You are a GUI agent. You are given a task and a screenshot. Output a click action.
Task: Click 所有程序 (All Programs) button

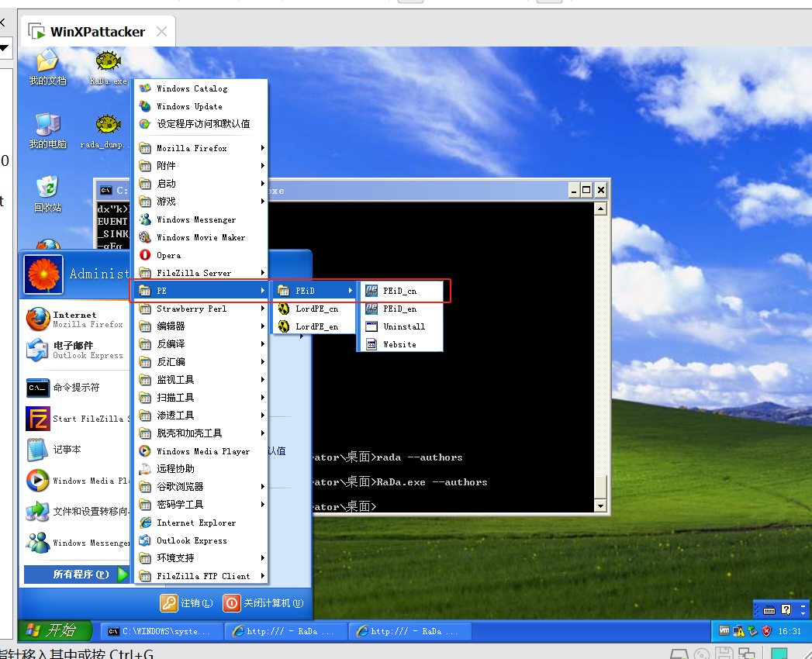click(x=77, y=574)
